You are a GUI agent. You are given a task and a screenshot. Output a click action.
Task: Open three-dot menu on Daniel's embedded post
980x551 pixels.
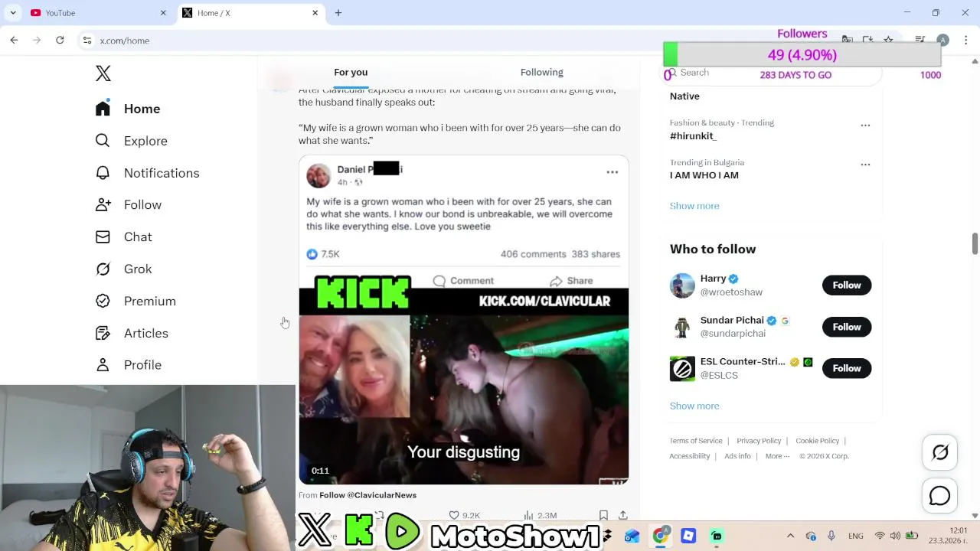pyautogui.click(x=612, y=172)
